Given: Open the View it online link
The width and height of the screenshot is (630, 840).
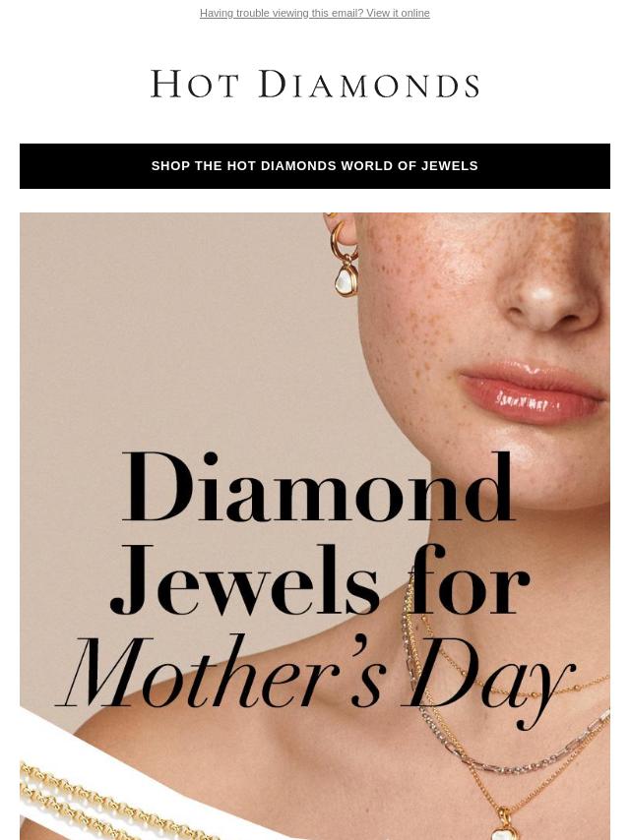Looking at the screenshot, I should click(398, 14).
